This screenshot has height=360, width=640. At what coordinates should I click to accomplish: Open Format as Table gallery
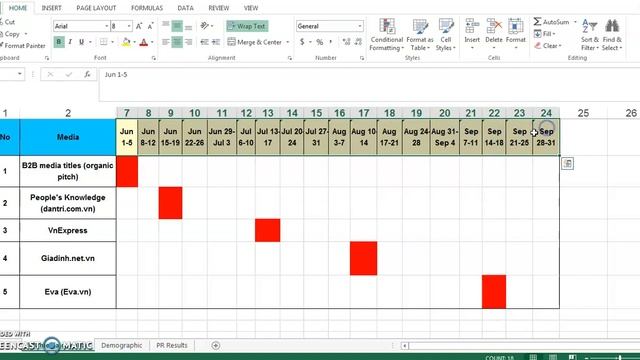420,35
